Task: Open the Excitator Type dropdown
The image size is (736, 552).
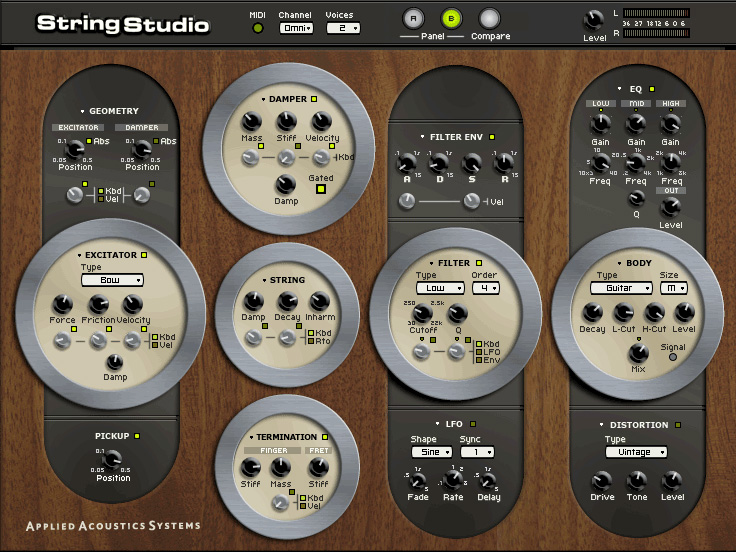Action: click(112, 280)
